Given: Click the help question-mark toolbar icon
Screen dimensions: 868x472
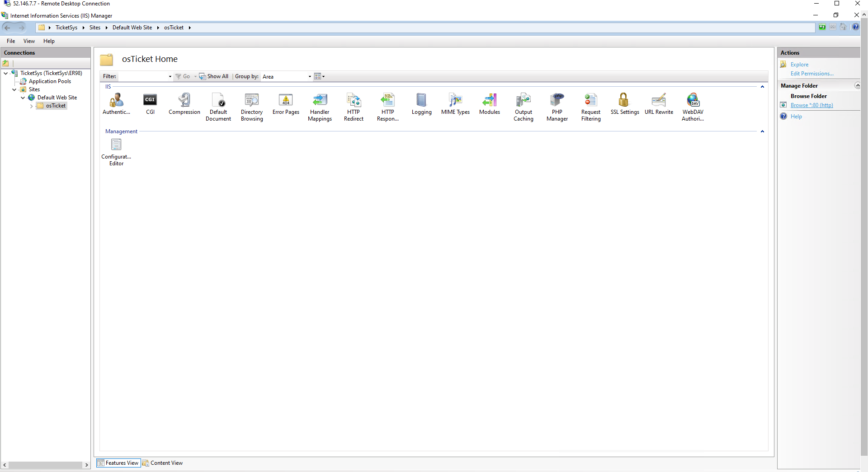Looking at the screenshot, I should click(x=855, y=27).
